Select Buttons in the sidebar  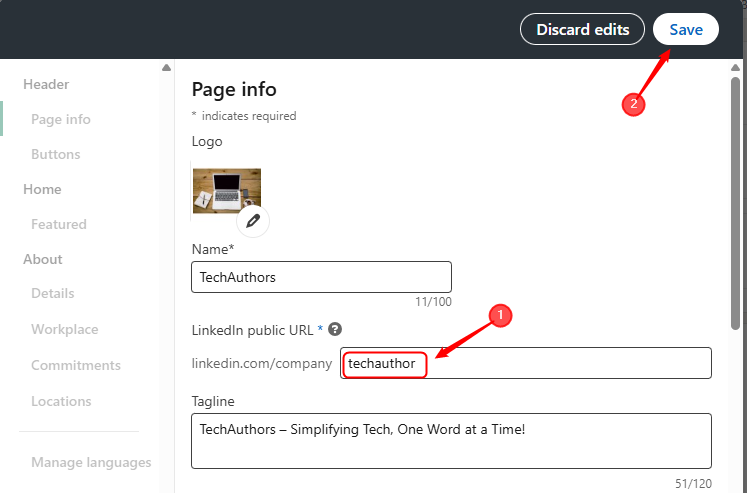point(56,154)
